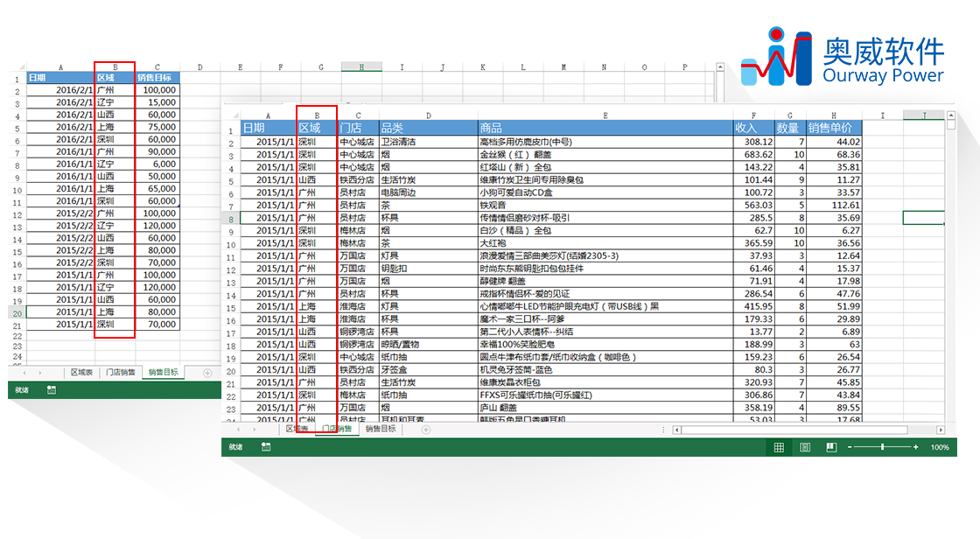The width and height of the screenshot is (980, 539).
Task: Add new sheet in back workbook
Action: pyautogui.click(x=207, y=373)
